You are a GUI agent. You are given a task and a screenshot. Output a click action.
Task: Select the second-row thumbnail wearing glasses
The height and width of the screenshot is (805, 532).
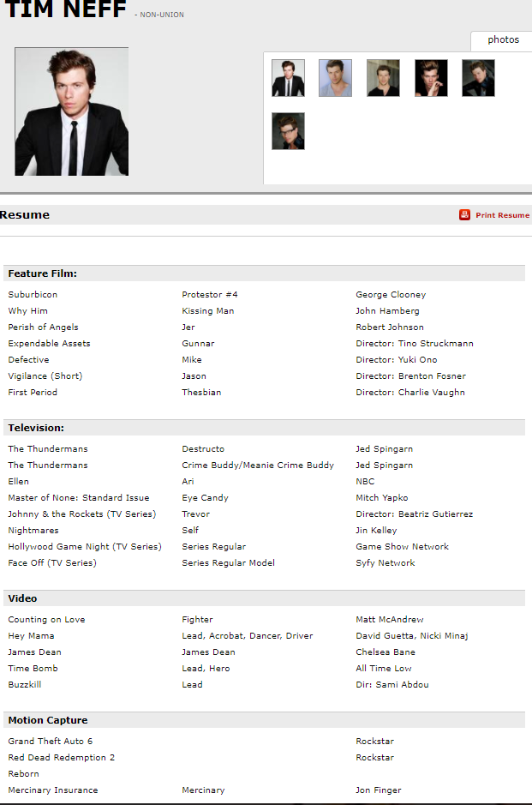[x=289, y=131]
